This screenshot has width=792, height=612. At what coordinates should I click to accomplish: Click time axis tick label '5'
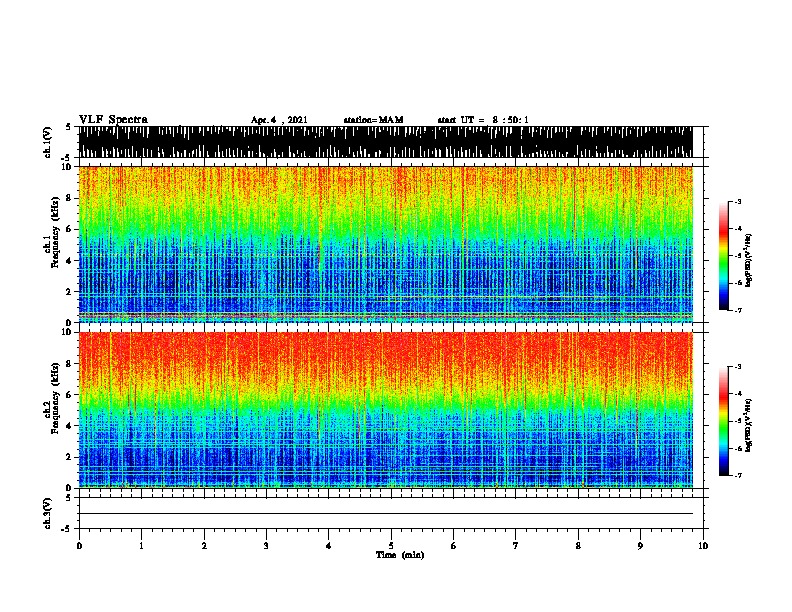pos(391,546)
